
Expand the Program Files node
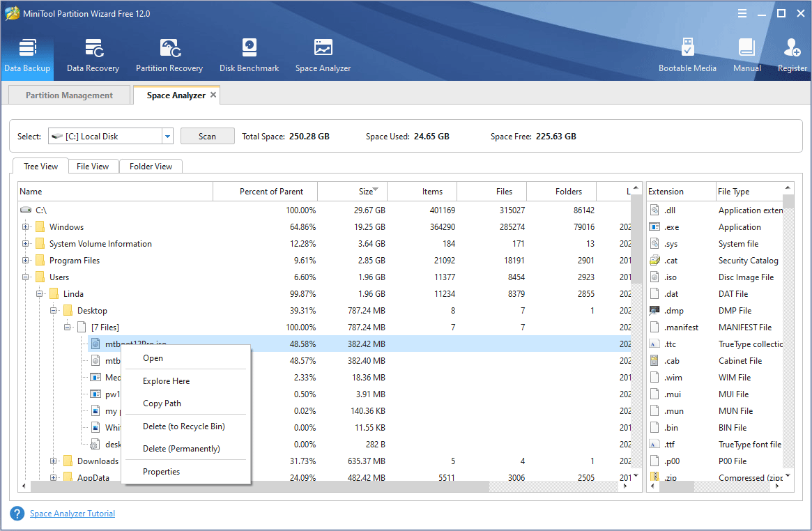point(25,261)
